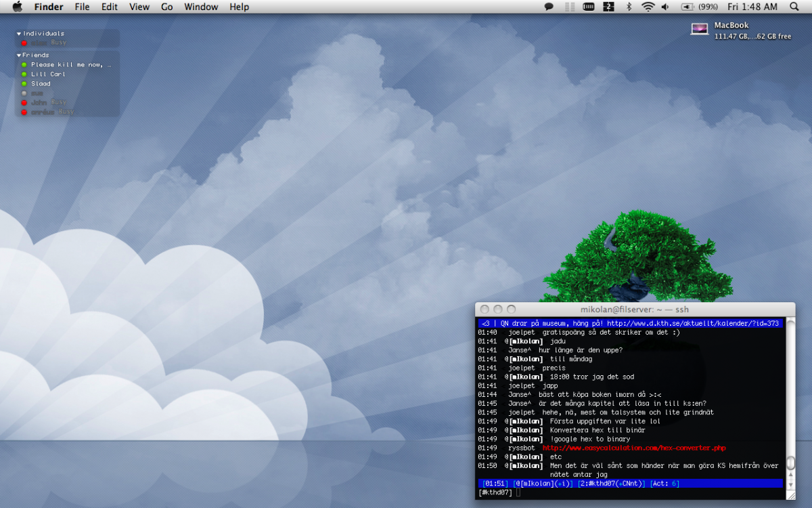The image size is (812, 508).
Task: Click the easycalculation.com hex-converter link
Action: click(634, 448)
